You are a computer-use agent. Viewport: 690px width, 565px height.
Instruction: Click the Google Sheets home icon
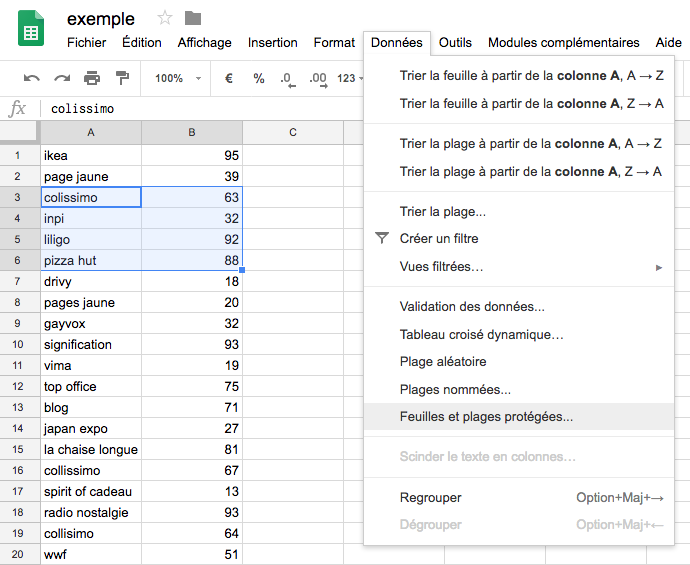click(31, 29)
